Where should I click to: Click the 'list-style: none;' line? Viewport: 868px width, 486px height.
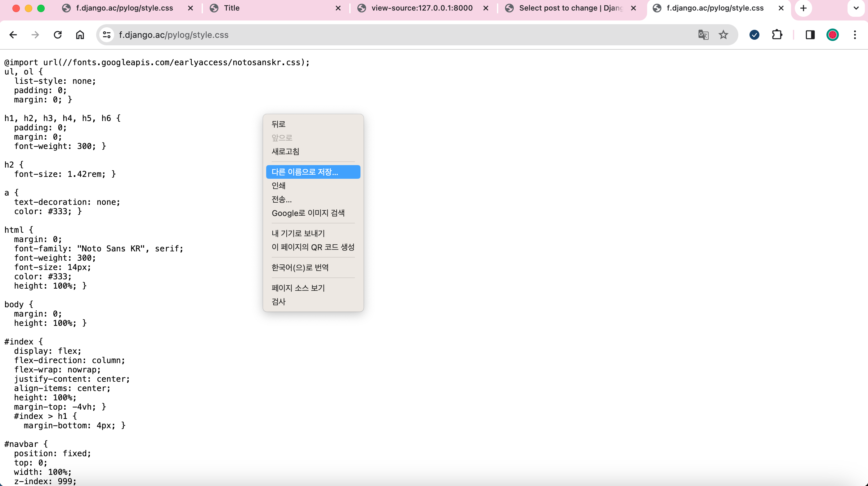click(55, 81)
